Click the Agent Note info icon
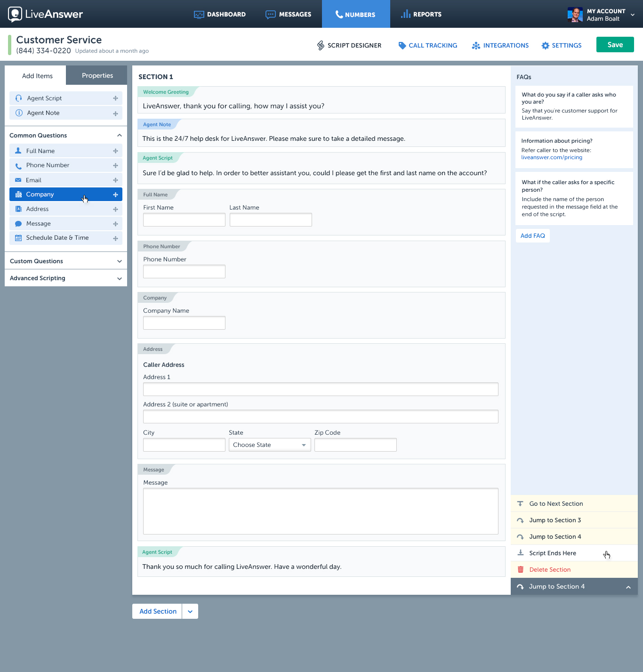643x672 pixels. click(x=19, y=113)
